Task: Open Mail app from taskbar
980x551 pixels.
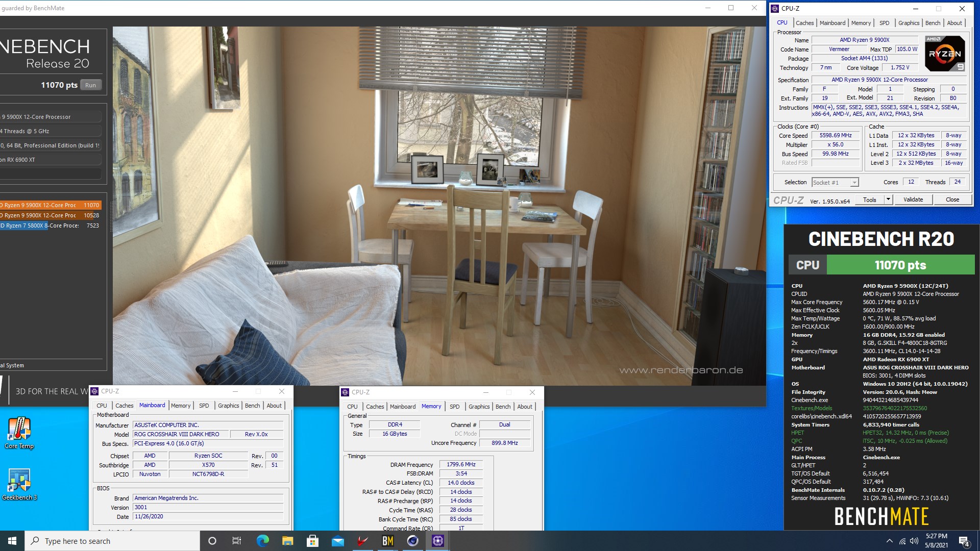Action: click(337, 541)
